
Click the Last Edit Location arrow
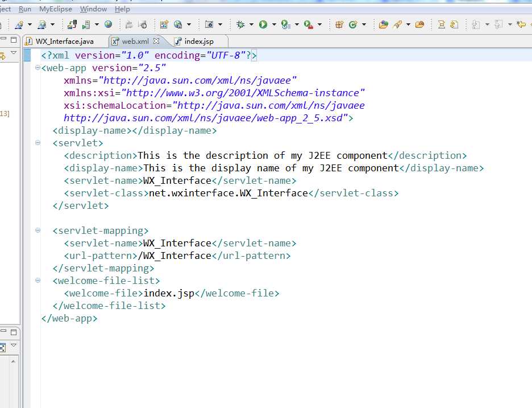coord(521,24)
